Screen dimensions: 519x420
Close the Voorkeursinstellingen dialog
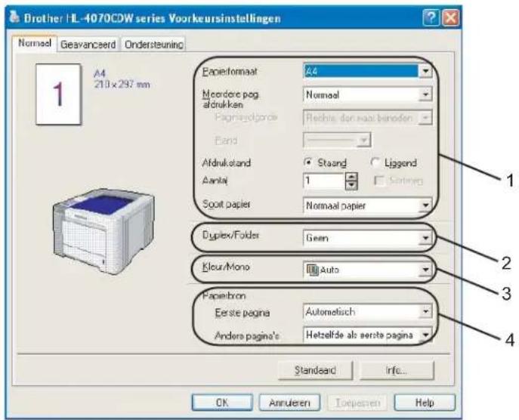(450, 17)
